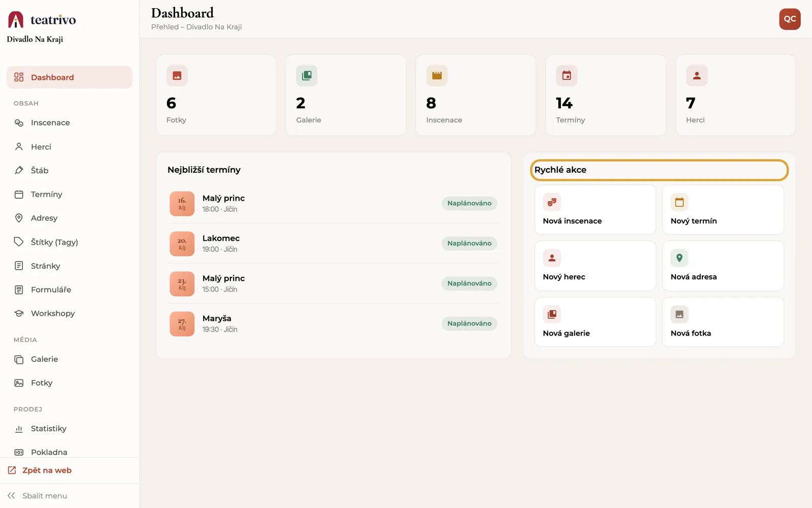Open the Maryša 19:30 event
Viewport: 812px width, 508px height.
point(333,324)
